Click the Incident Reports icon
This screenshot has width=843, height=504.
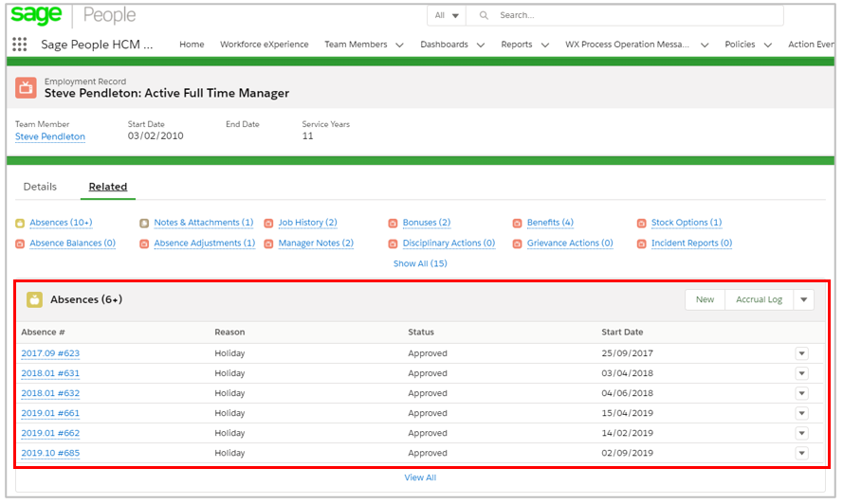pos(641,243)
